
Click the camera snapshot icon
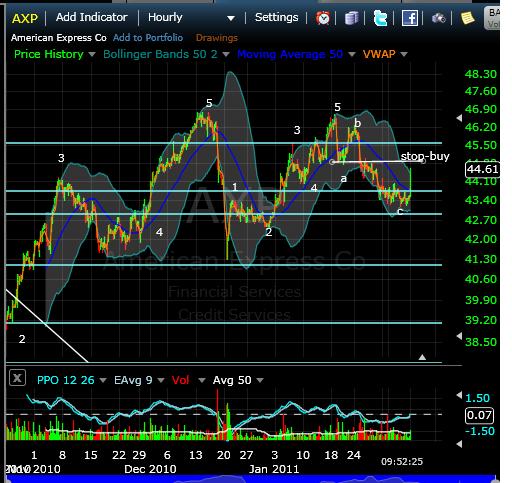coord(438,18)
